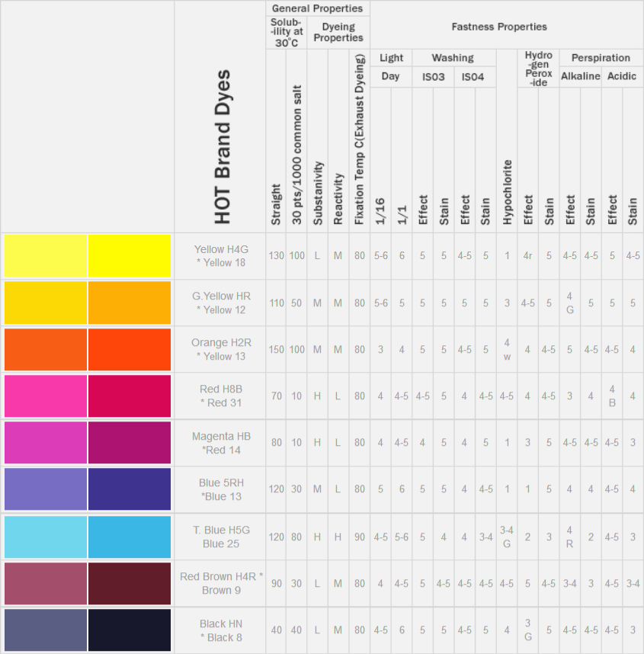This screenshot has width=644, height=654.
Task: Click the 'Perspiration' column group header
Action: click(x=601, y=58)
